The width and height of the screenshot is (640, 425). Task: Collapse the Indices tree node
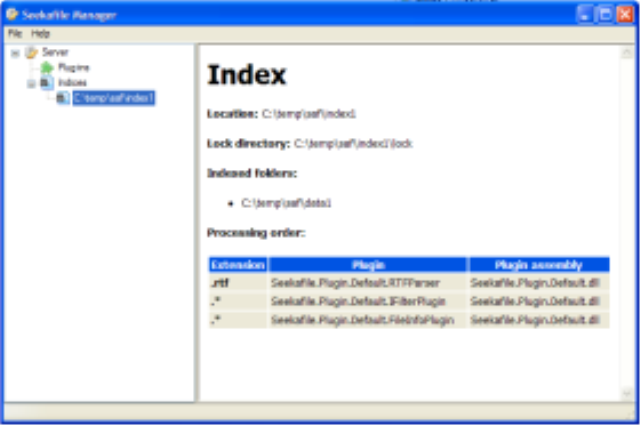point(31,83)
